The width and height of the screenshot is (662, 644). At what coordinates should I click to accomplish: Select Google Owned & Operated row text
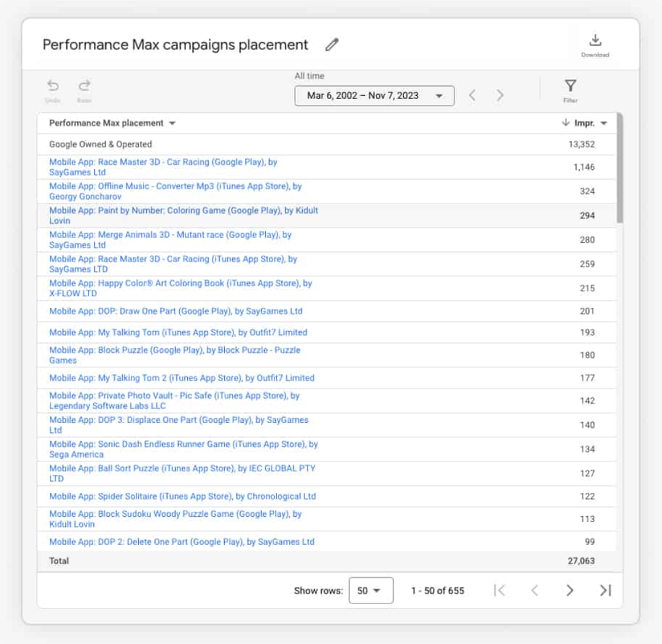[x=101, y=144]
